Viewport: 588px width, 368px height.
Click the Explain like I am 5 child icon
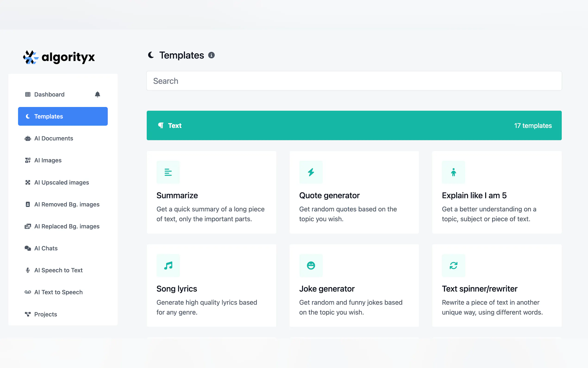(x=453, y=172)
